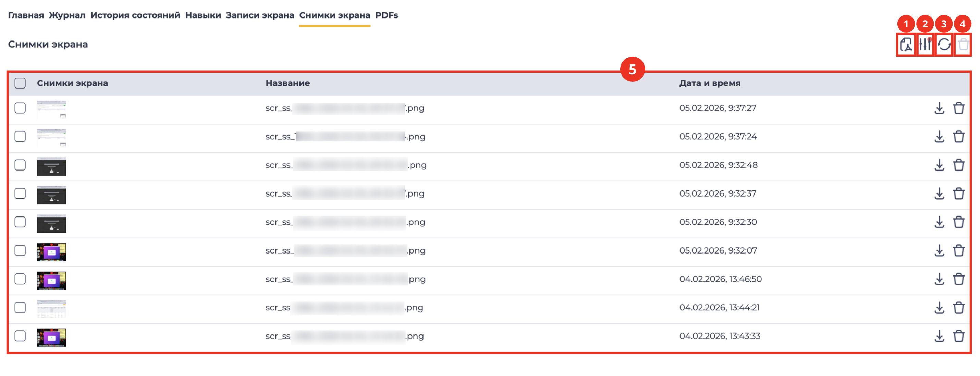Toggle the select-all checkbox in table header
Viewport: 980px width, 376px height.
20,83
